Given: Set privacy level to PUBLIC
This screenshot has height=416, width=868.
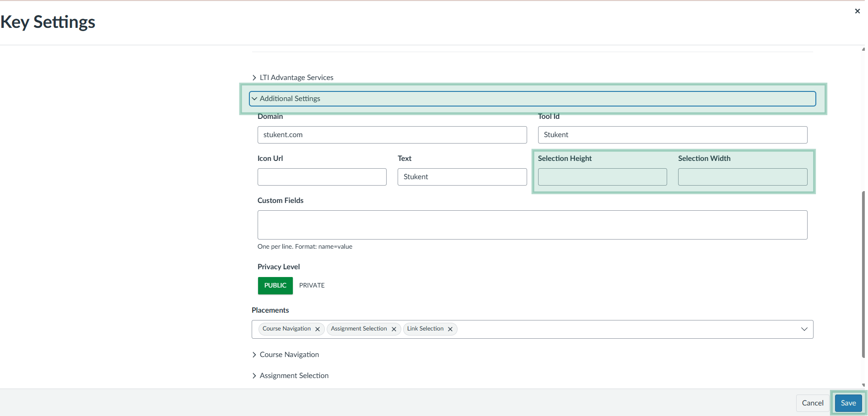Looking at the screenshot, I should tap(275, 285).
